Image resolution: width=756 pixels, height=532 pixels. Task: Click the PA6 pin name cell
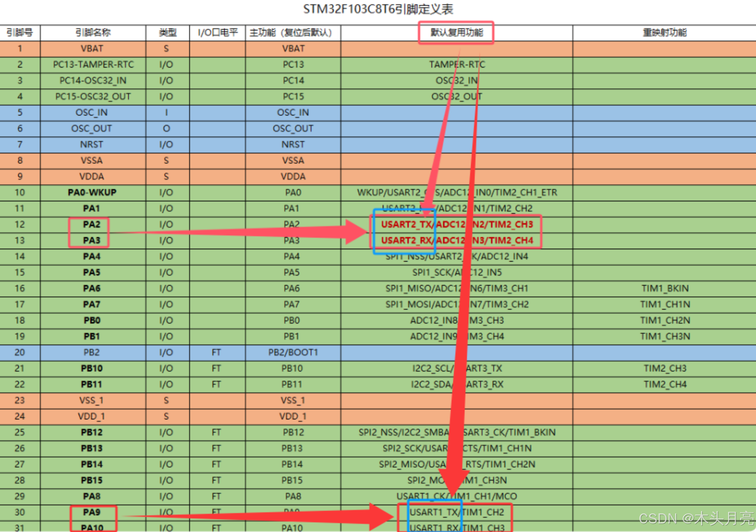coord(93,288)
